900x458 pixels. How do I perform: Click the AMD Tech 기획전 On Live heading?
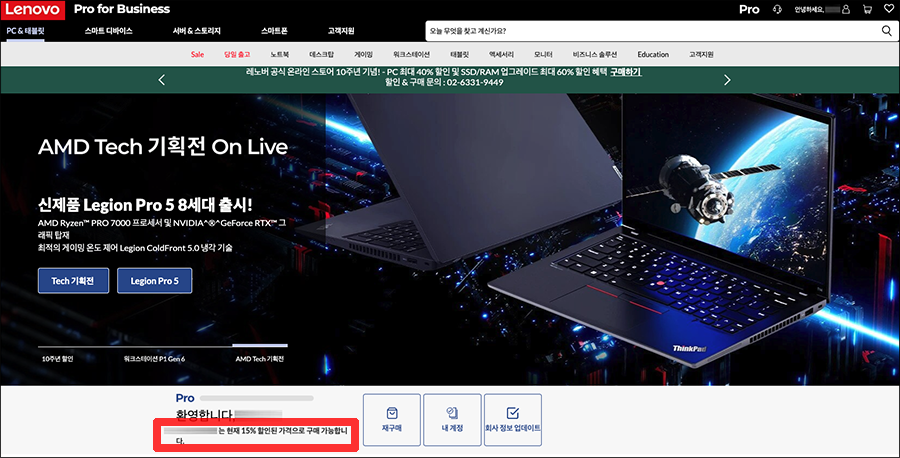pyautogui.click(x=163, y=147)
